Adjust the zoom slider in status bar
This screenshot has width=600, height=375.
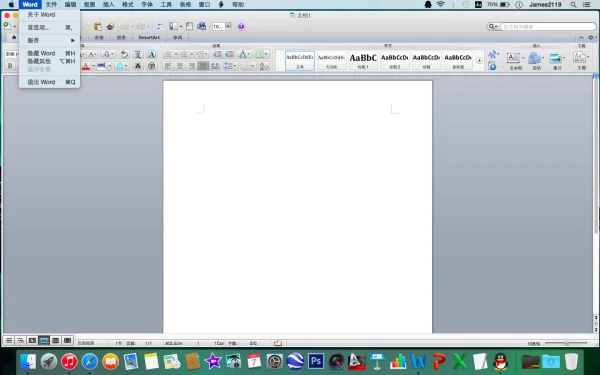567,343
